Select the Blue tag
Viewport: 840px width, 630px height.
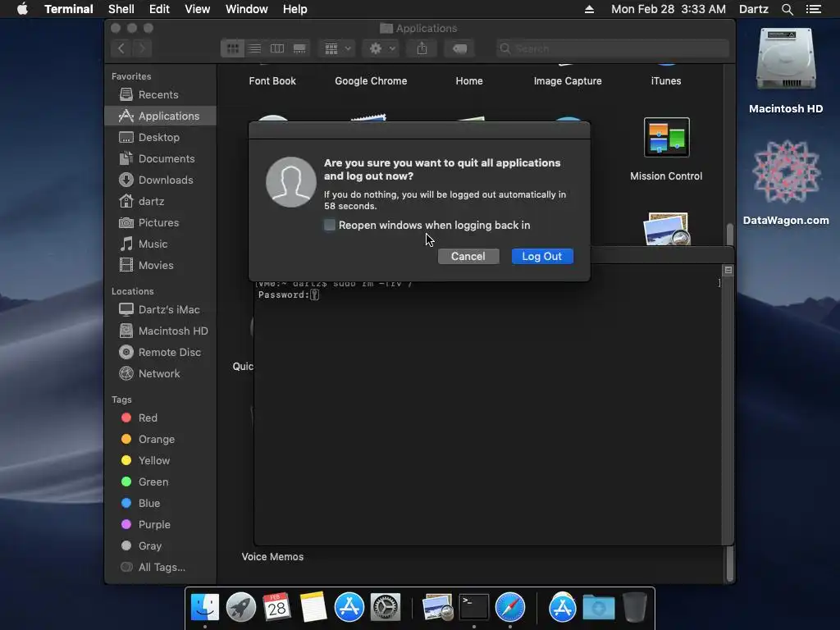point(160,504)
